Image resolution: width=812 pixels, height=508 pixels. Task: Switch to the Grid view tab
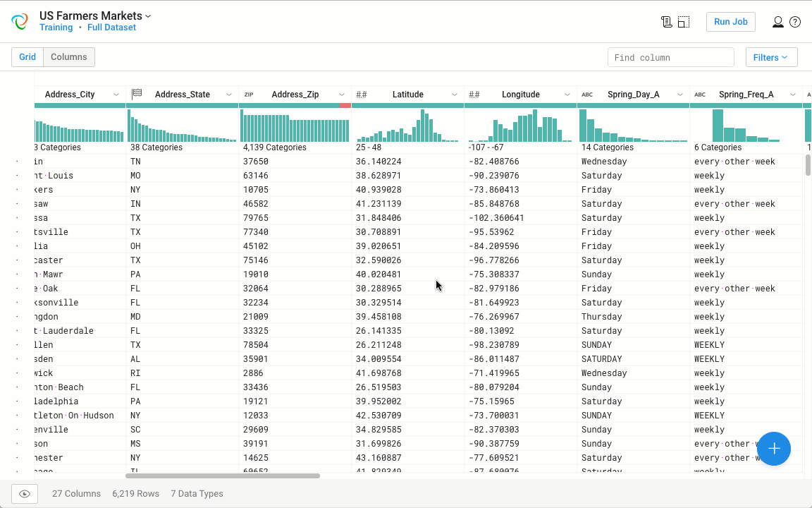click(x=27, y=57)
